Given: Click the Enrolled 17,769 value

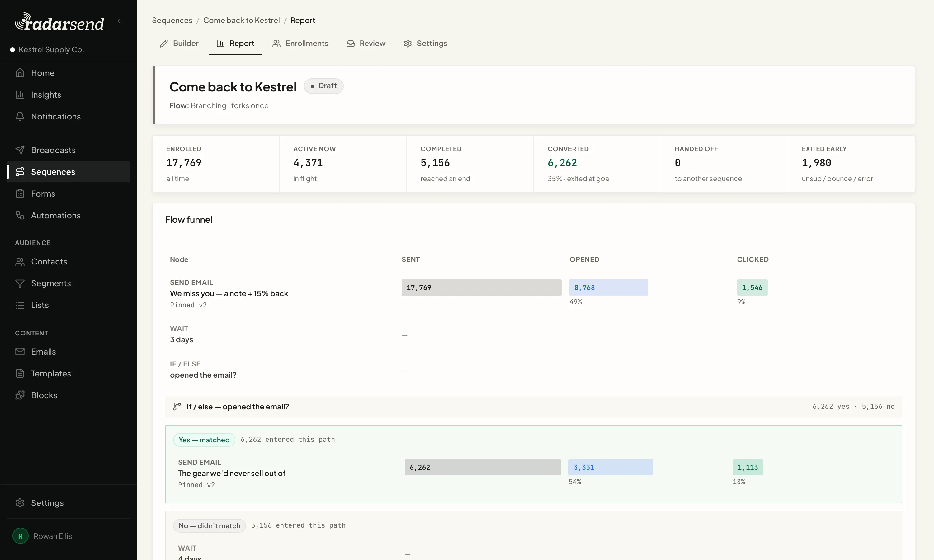Looking at the screenshot, I should tap(184, 163).
